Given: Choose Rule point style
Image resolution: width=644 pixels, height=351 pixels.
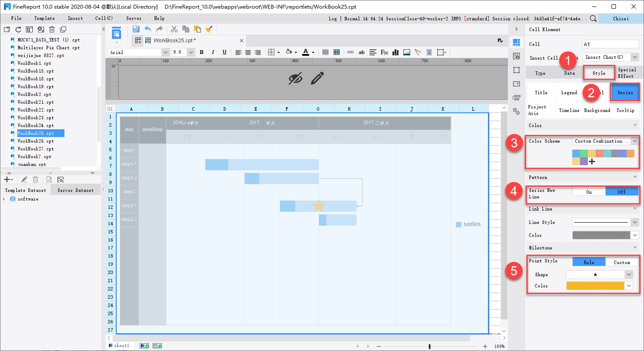Looking at the screenshot, I should pos(589,262).
